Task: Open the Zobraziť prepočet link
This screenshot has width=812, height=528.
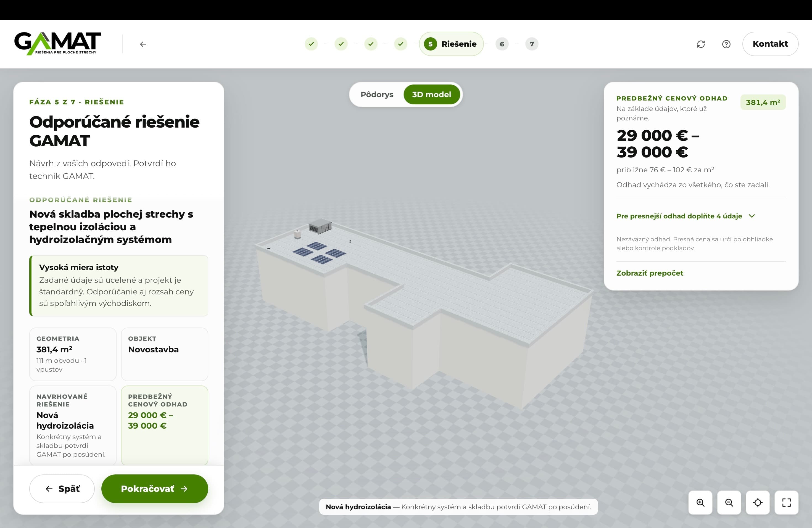Action: 650,273
